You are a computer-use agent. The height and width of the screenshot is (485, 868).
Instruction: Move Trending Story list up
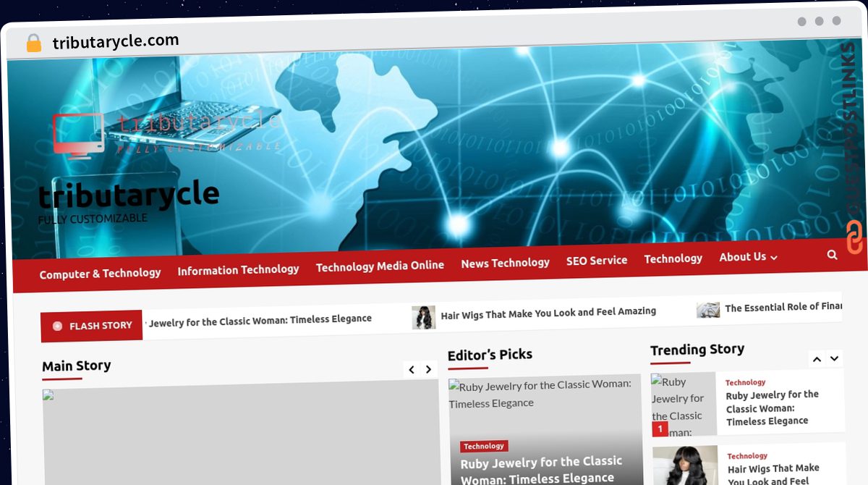click(x=817, y=358)
